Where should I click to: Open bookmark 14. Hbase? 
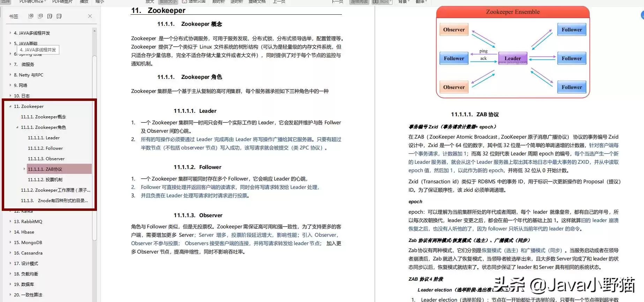tap(24, 232)
